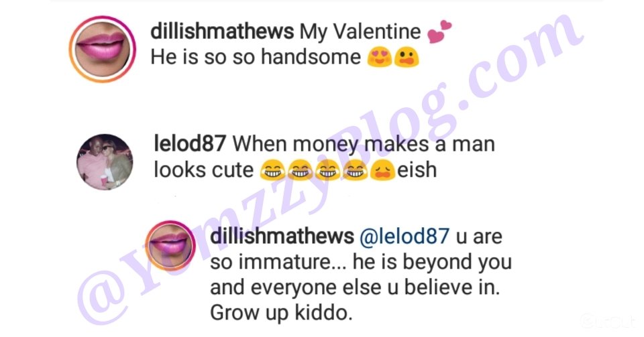Image resolution: width=644 pixels, height=337 pixels.
Task: Tap dillishmathews lips avatar in the reply
Action: pos(170,246)
